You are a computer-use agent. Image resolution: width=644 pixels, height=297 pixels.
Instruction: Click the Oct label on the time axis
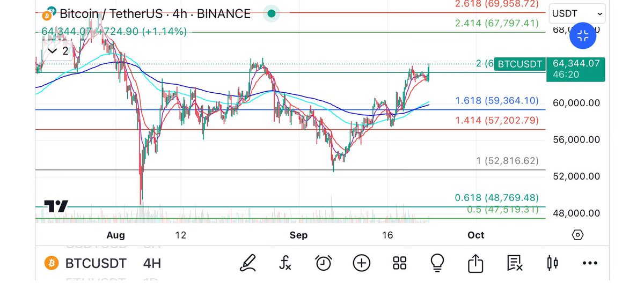click(x=475, y=235)
